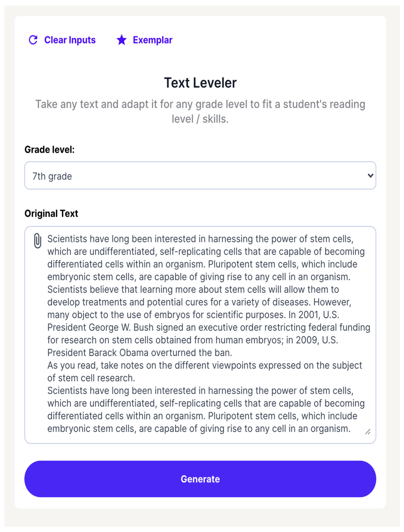Place cursor on "President George W. Bush" line

[208, 328]
